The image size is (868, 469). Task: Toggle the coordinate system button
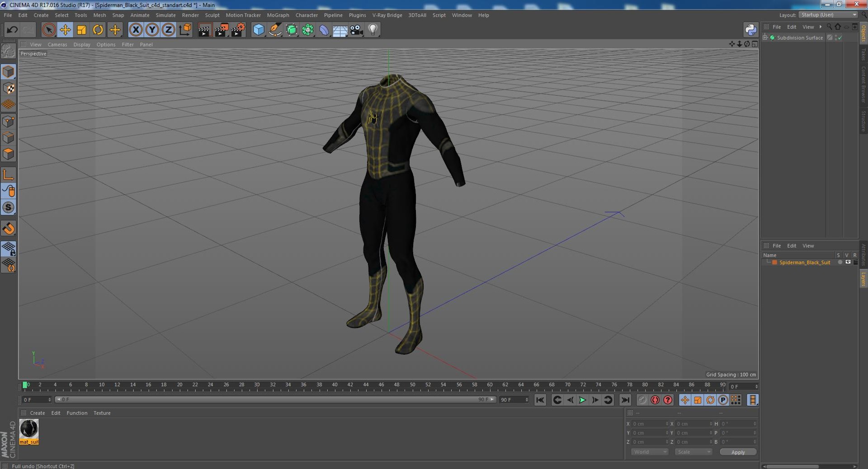[x=185, y=30]
